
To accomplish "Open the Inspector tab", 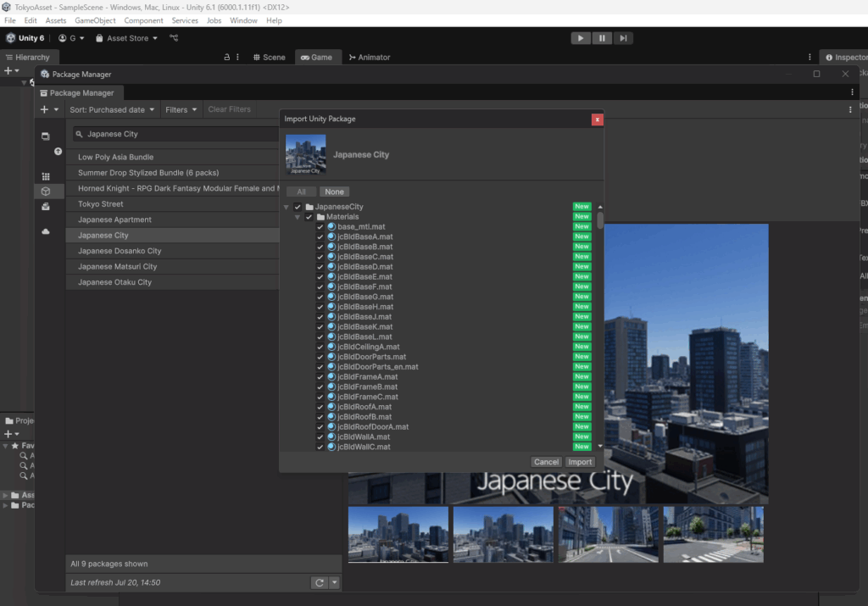I will coord(846,57).
